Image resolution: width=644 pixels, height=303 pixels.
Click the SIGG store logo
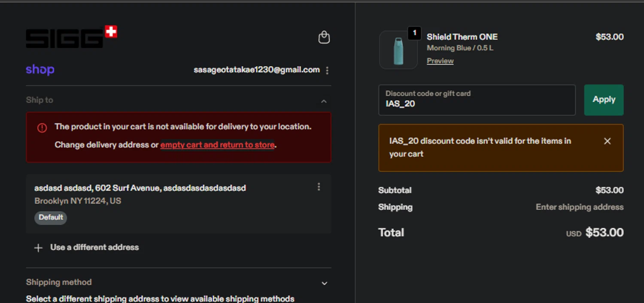[71, 37]
